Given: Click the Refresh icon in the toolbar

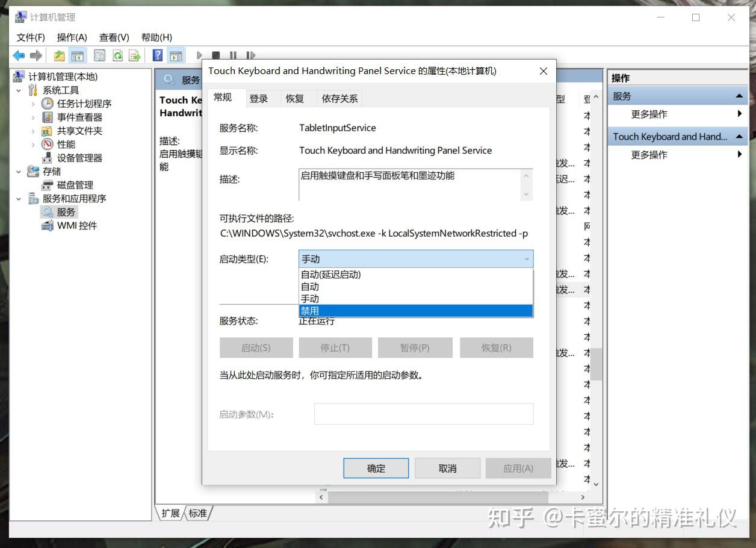Looking at the screenshot, I should pyautogui.click(x=118, y=55).
